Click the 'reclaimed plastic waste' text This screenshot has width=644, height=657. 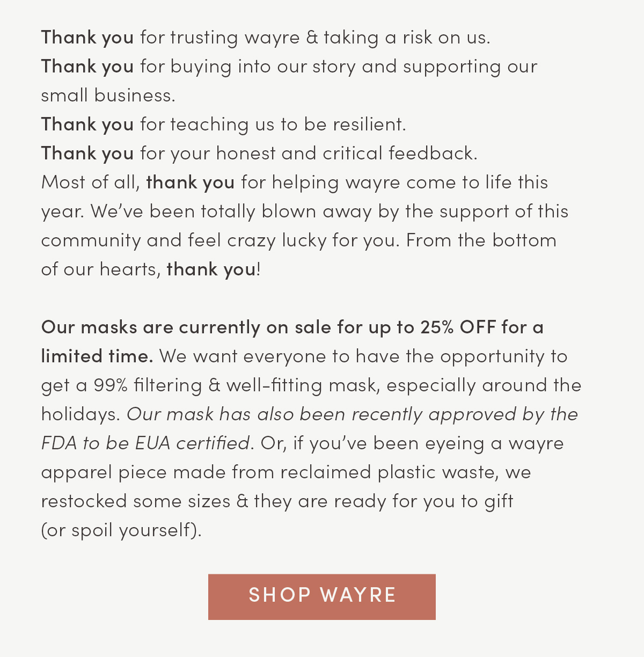click(x=390, y=472)
